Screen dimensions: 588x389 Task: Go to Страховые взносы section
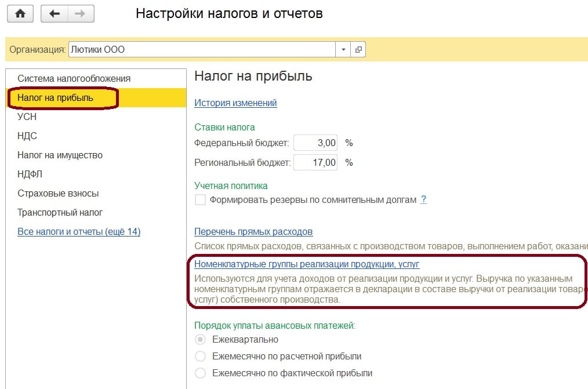click(58, 194)
